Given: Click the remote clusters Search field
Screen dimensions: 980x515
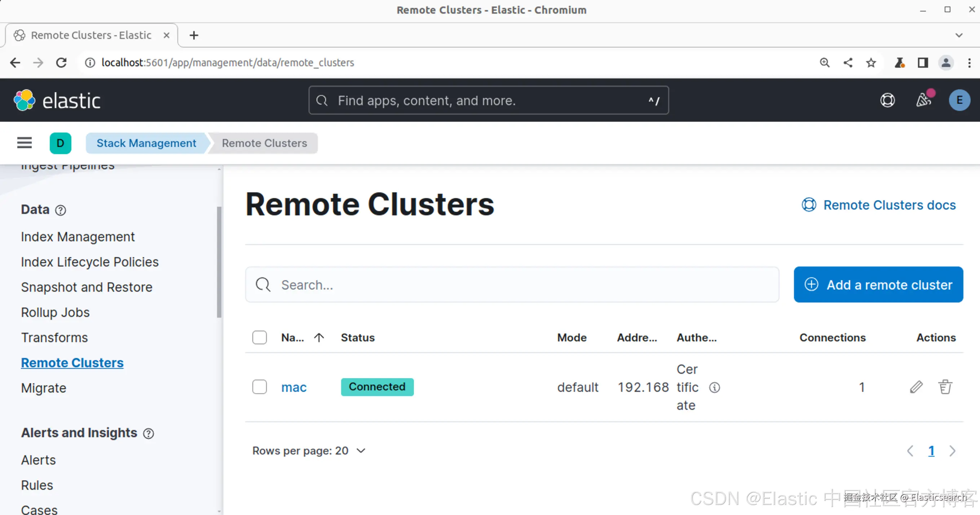Looking at the screenshot, I should point(512,285).
